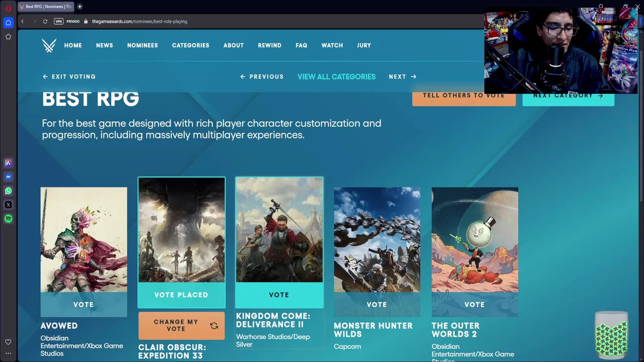Open REWIND in site navigation
The image size is (644, 362).
click(x=270, y=45)
